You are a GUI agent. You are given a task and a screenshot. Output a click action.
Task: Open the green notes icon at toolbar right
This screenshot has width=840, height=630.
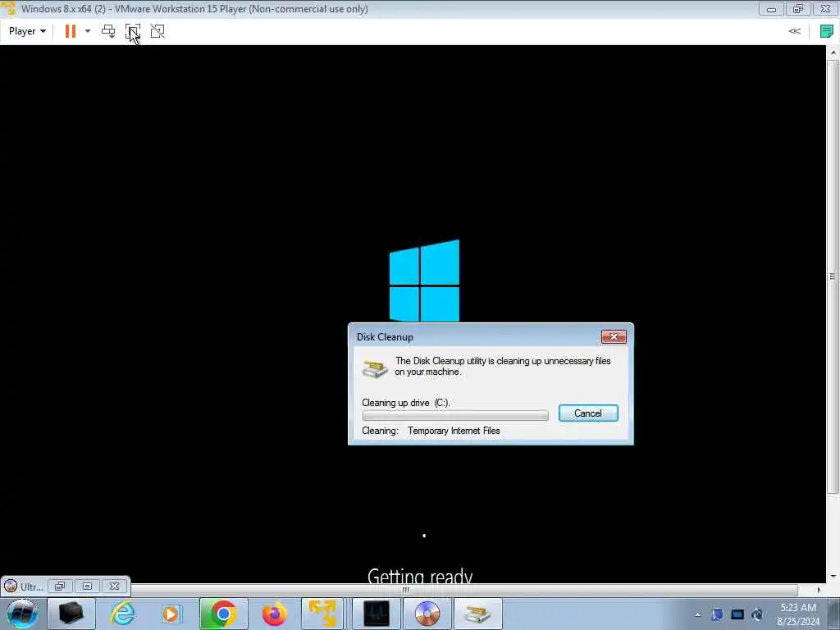[827, 31]
